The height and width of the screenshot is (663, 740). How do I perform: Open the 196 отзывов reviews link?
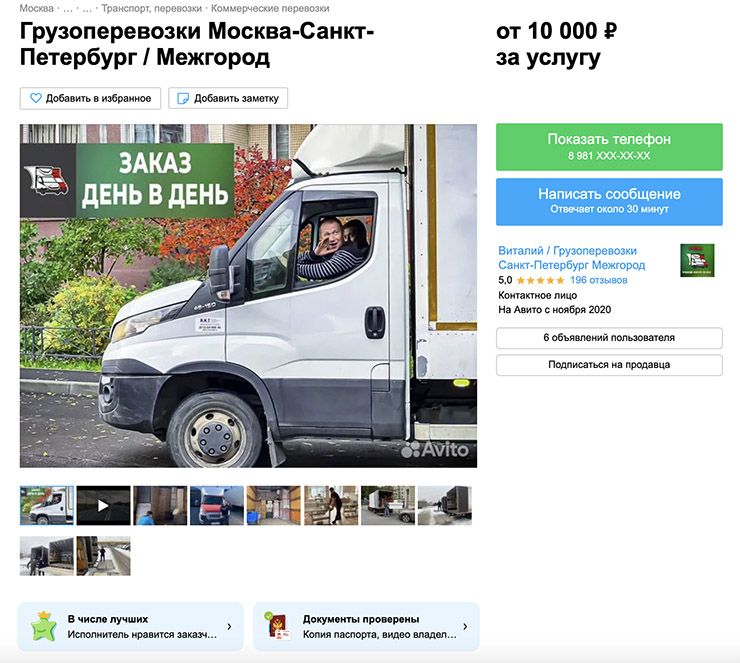pyautogui.click(x=598, y=280)
